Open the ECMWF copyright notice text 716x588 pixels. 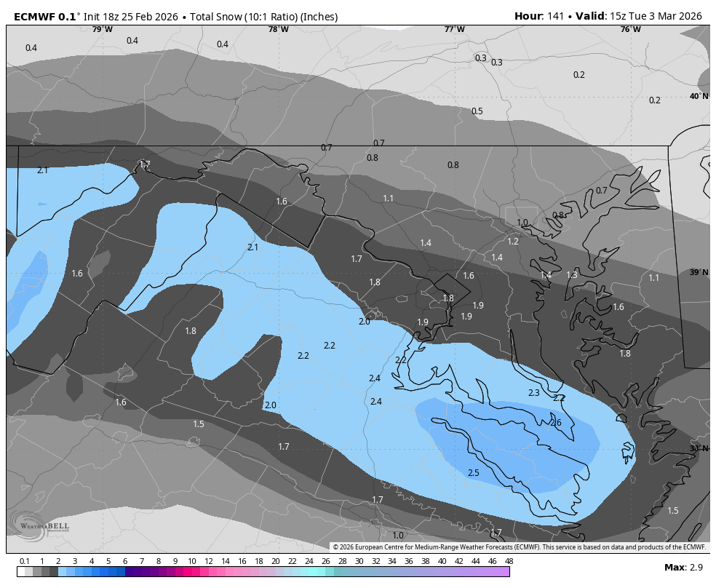tap(520, 547)
